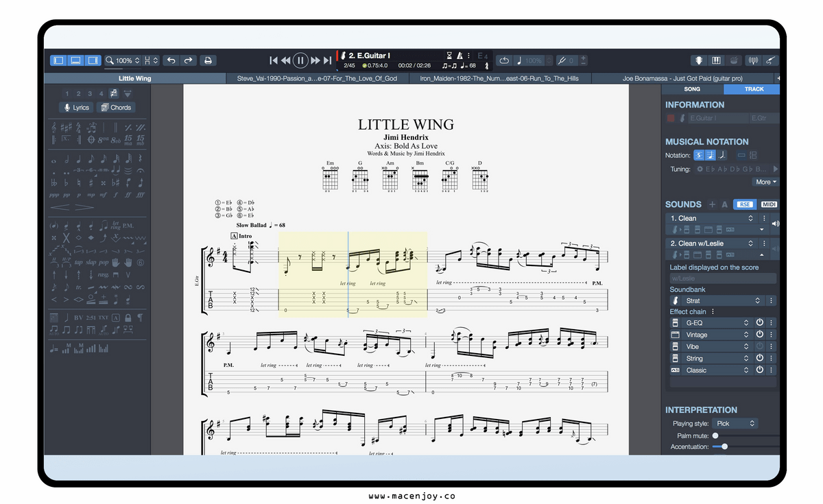Jump to the first bar
This screenshot has width=823, height=504.
click(274, 60)
